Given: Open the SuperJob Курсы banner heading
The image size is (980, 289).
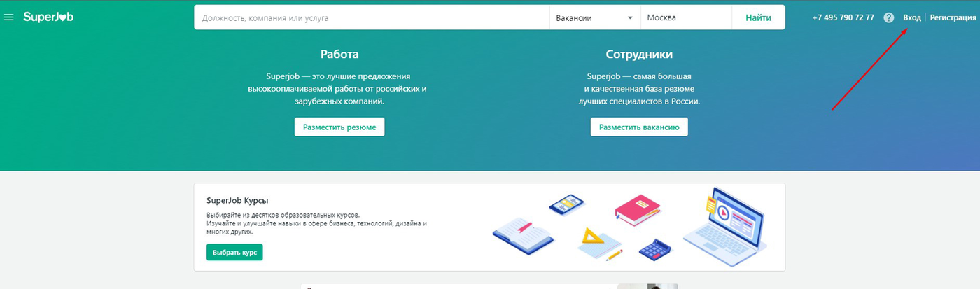Looking at the screenshot, I should [x=237, y=201].
